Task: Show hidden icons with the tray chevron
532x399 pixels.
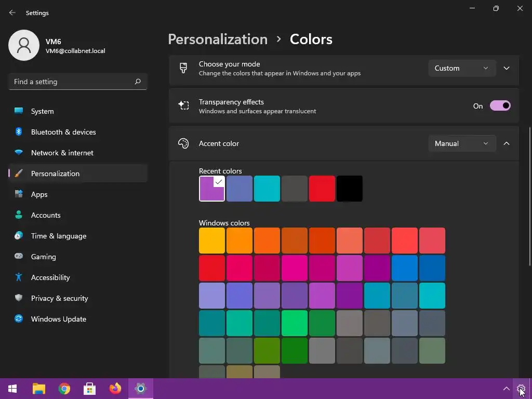Action: (506, 389)
